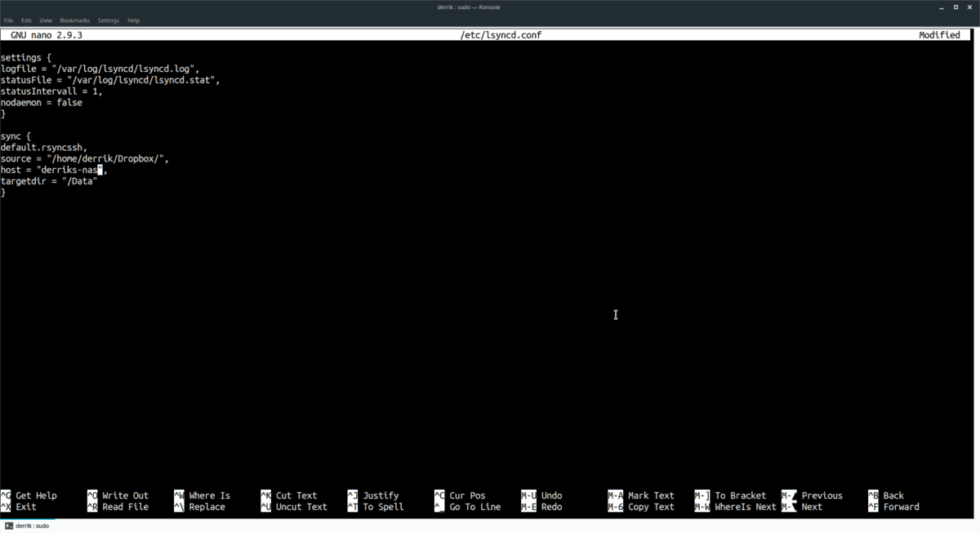980x533 pixels.
Task: Click the source Dropbox path line
Action: [84, 159]
